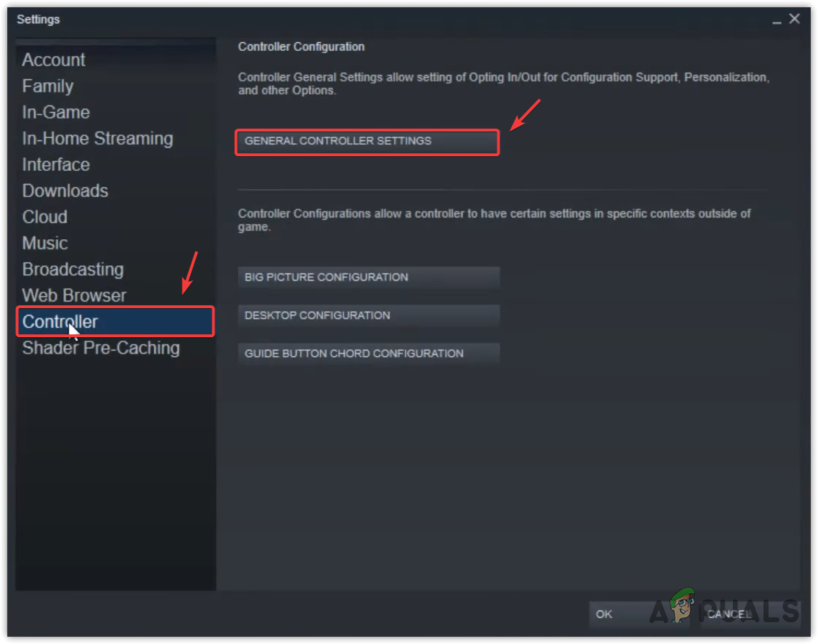Open the Account settings category
The image size is (818, 644).
pos(116,60)
